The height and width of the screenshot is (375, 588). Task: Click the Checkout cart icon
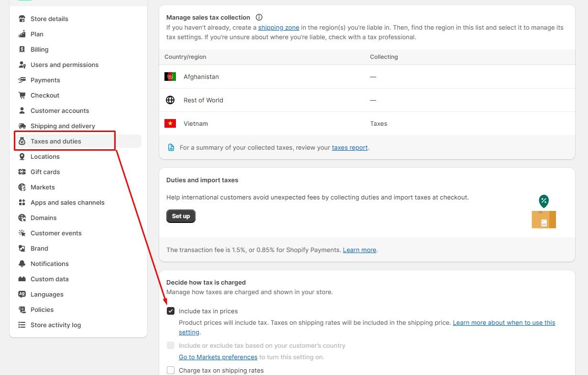click(x=22, y=95)
